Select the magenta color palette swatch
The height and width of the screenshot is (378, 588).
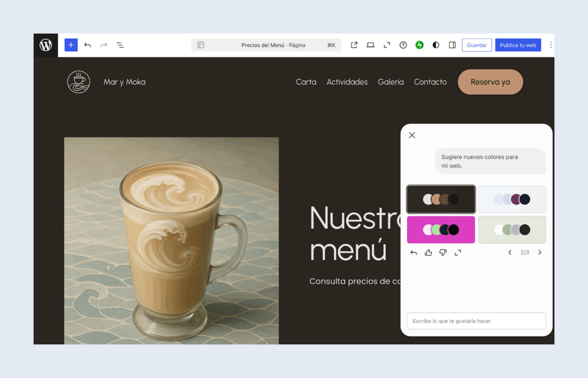[x=440, y=229]
